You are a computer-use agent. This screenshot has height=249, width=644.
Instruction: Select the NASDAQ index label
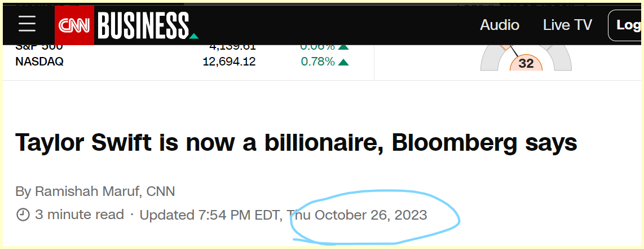click(x=39, y=62)
